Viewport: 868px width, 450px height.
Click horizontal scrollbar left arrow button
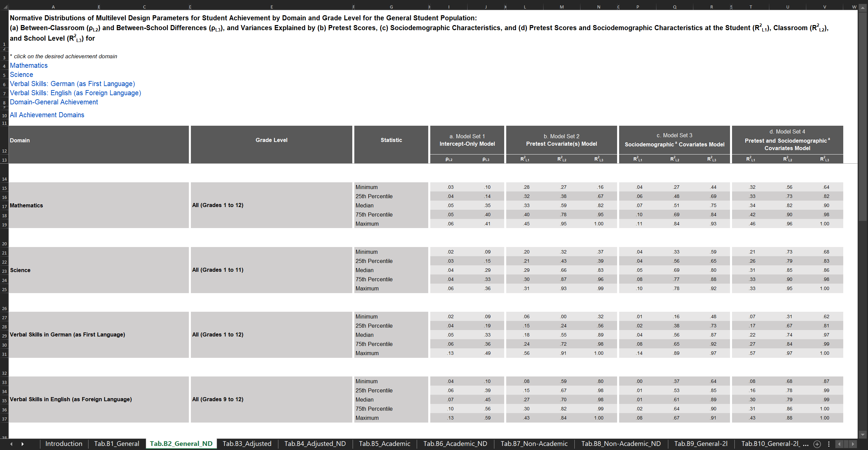tap(839, 444)
